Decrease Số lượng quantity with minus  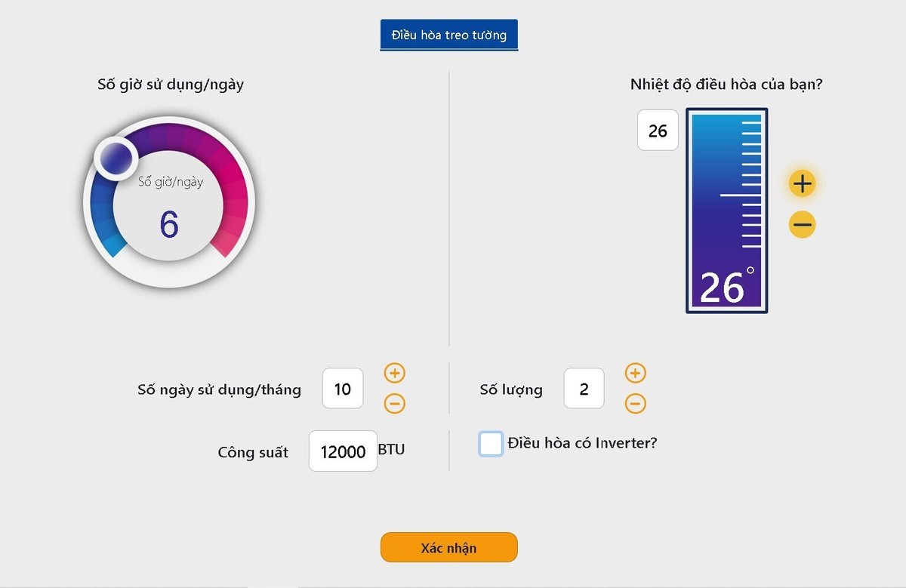tap(636, 403)
